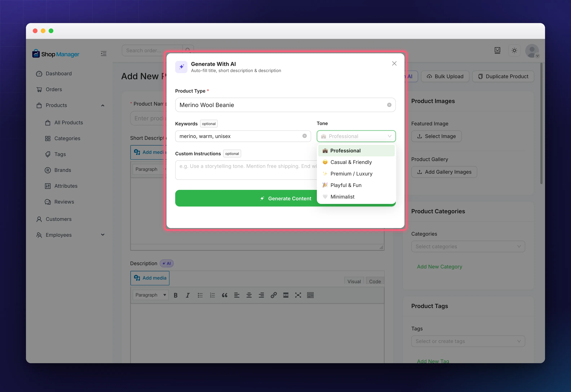Open Reviews in the sidebar
Screen dimensions: 571x392
[x=64, y=202]
